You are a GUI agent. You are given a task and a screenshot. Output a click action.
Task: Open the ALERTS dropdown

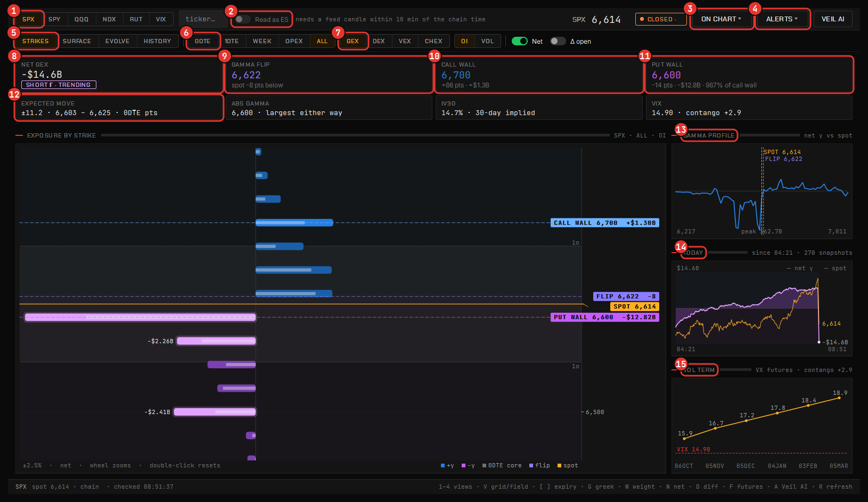tap(782, 19)
